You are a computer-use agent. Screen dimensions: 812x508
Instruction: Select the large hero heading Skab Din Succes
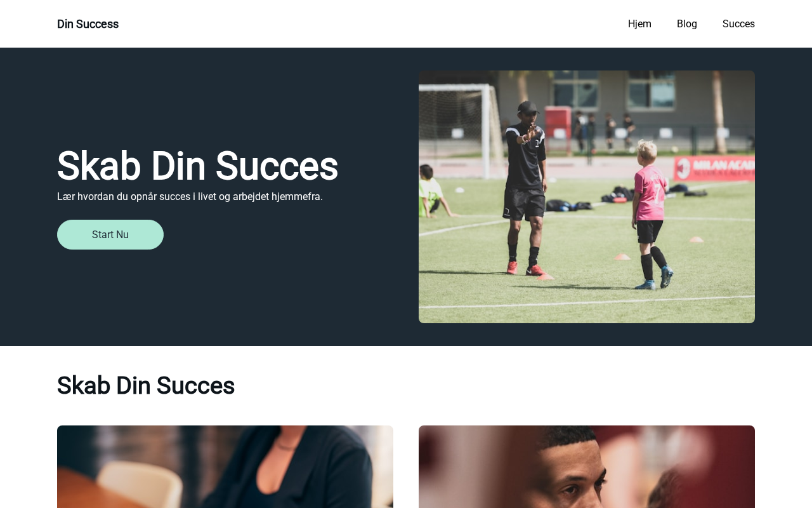(x=197, y=166)
